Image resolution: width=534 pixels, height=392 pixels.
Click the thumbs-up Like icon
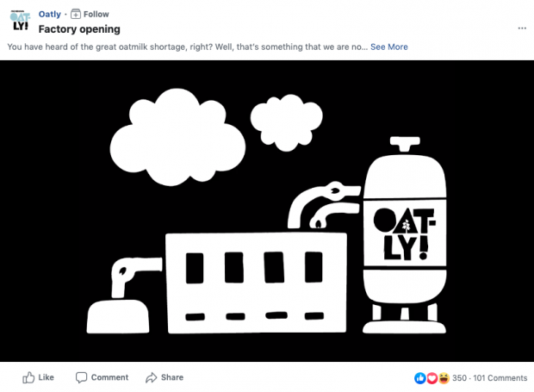(x=28, y=377)
